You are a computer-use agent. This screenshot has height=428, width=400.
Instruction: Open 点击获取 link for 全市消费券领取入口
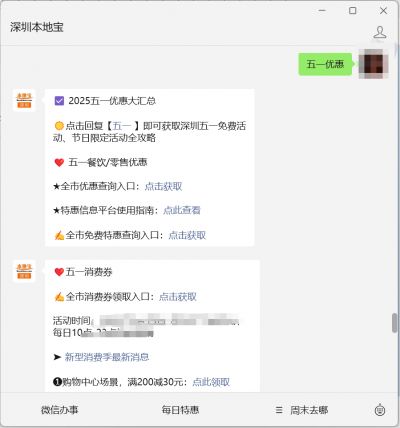point(178,297)
